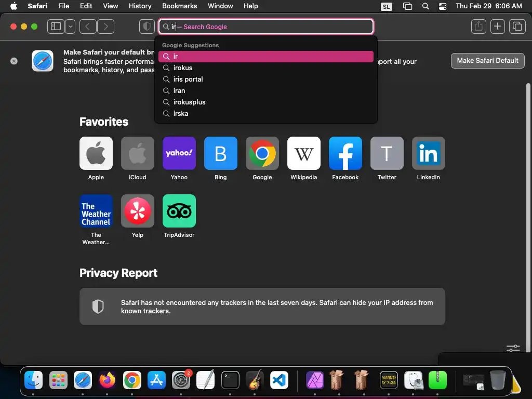532x399 pixels.
Task: Open the Stage Manager icon in menu bar
Action: coord(407,6)
